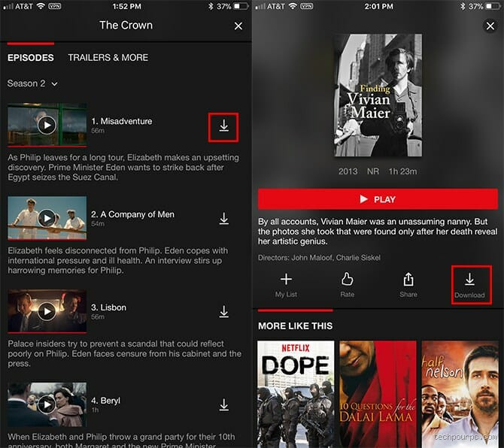Tap the "Directors: John Maloof, Charlie Siskel" line
Screen dimensions: 504x448
(x=319, y=258)
